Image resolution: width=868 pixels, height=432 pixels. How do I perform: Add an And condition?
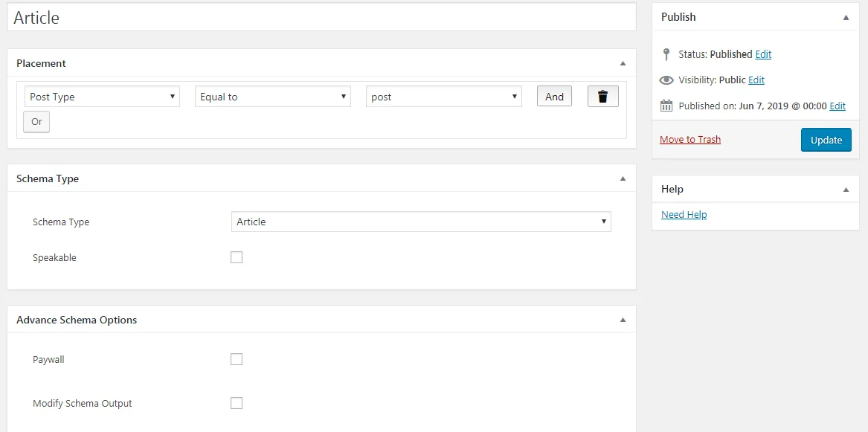(554, 96)
